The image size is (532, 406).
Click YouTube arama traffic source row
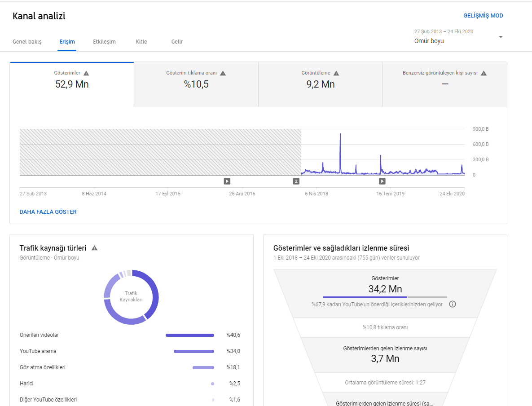coord(130,351)
